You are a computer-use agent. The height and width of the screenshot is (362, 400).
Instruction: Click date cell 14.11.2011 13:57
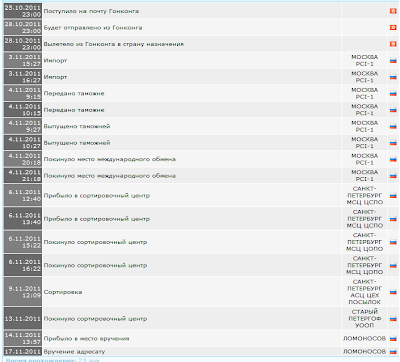coord(23,339)
